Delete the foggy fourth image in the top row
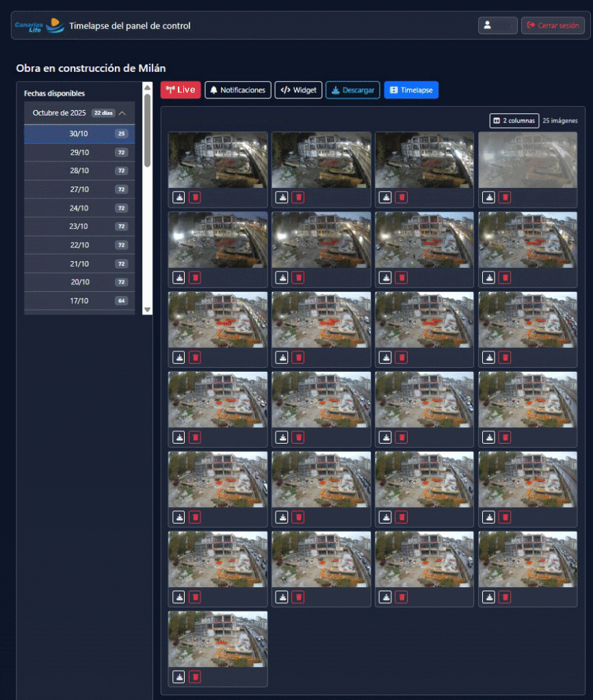593x700 pixels. (x=505, y=198)
